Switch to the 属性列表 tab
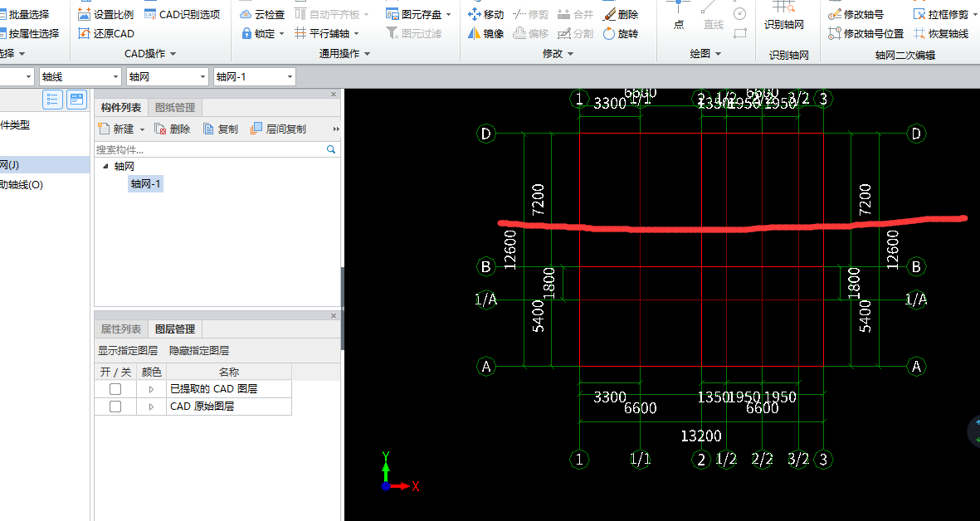 click(x=121, y=329)
